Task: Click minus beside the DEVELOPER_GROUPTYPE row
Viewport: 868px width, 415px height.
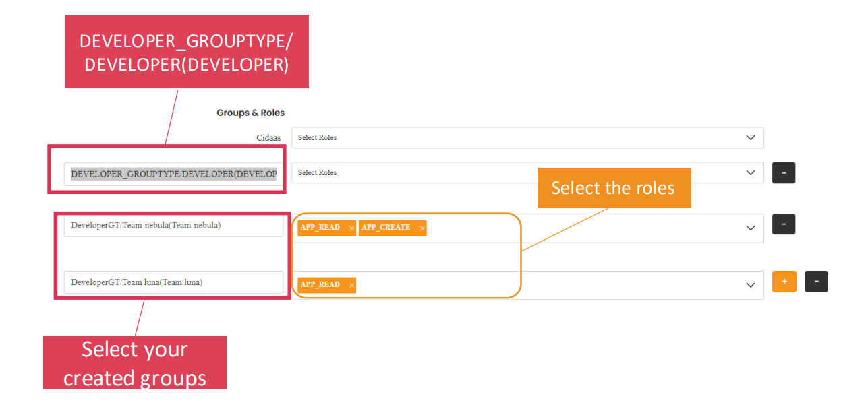Action: tap(783, 172)
